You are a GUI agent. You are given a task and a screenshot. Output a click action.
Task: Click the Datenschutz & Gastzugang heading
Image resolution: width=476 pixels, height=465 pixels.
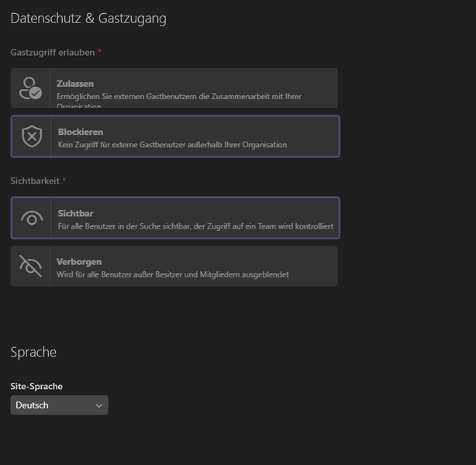click(88, 18)
